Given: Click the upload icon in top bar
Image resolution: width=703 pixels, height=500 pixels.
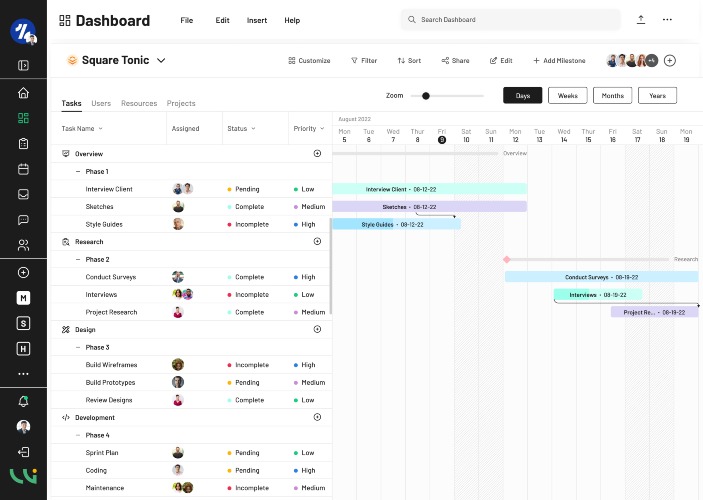Looking at the screenshot, I should click(641, 20).
